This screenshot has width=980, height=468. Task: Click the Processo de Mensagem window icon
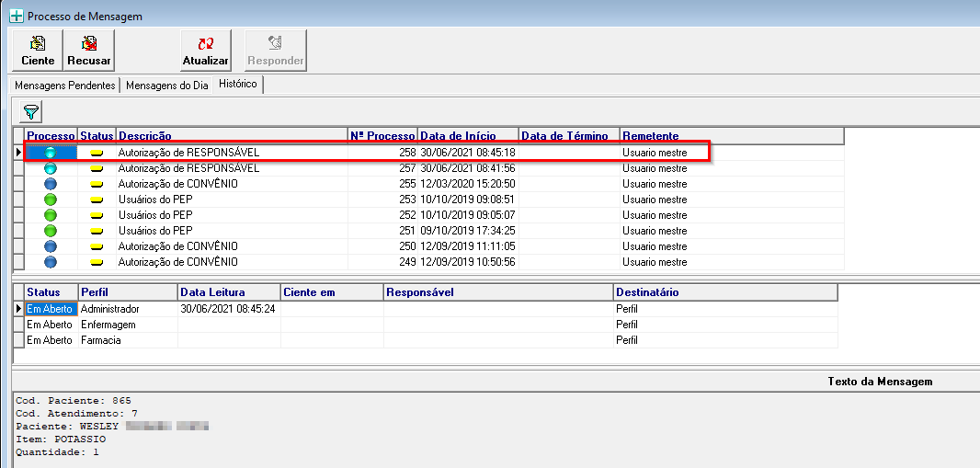17,17
